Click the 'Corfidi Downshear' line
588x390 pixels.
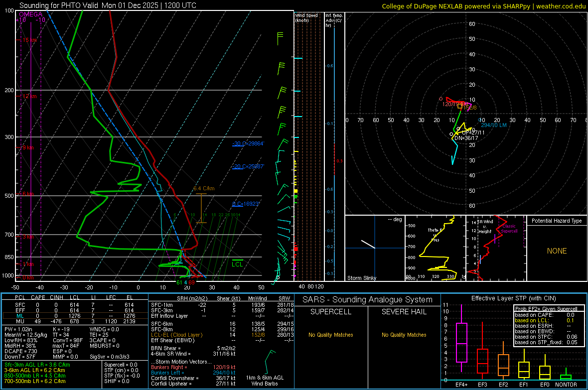(x=193, y=379)
